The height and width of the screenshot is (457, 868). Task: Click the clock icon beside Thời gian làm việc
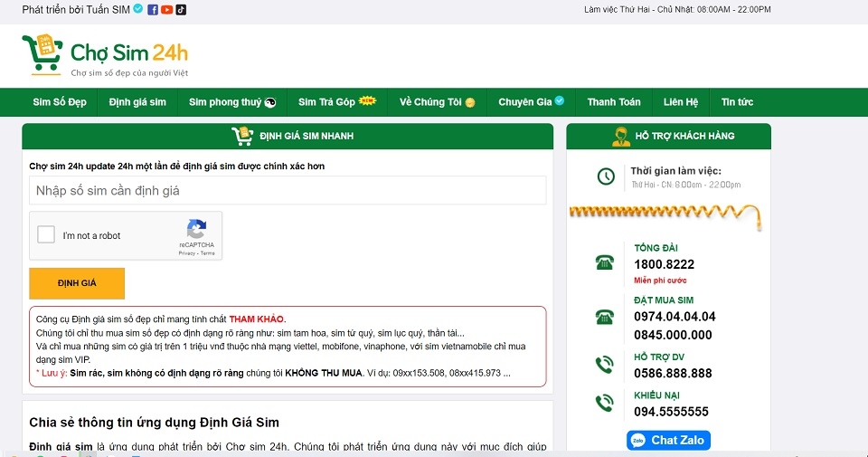[606, 176]
